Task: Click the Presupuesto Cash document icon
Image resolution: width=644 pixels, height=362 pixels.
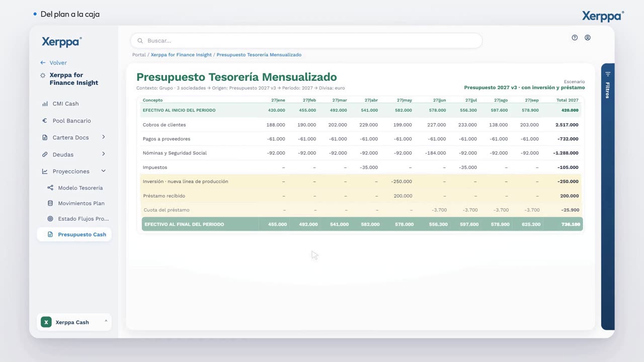Action: (50, 234)
